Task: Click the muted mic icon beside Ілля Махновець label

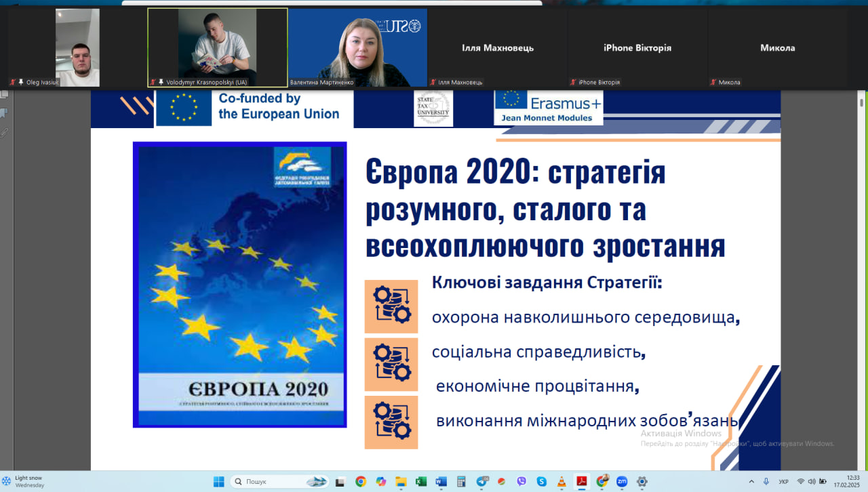Action: click(x=433, y=82)
